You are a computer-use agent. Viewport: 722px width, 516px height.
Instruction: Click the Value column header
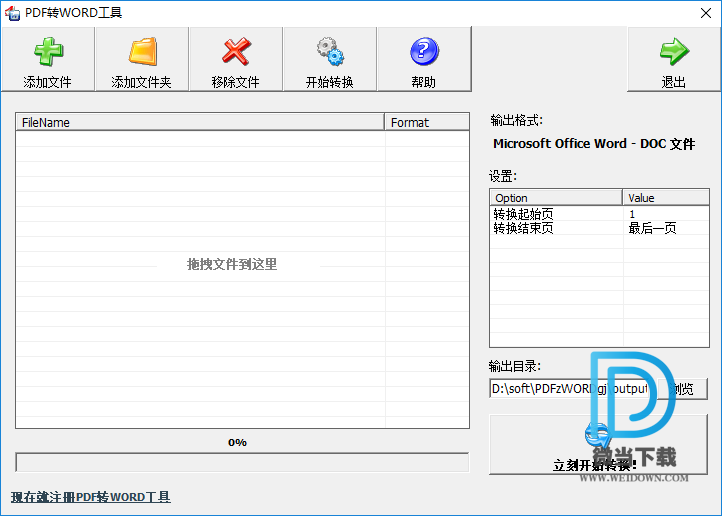pyautogui.click(x=666, y=198)
